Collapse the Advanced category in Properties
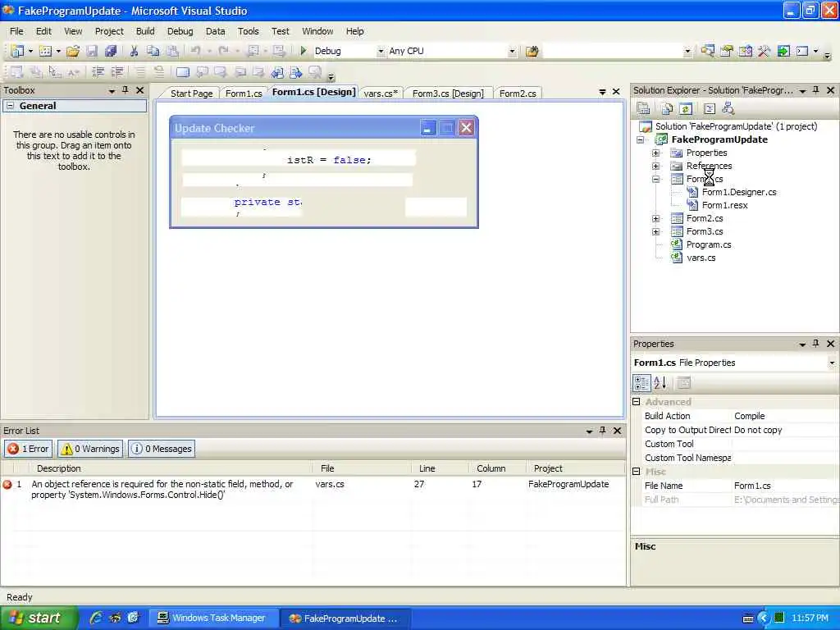Viewport: 840px width, 630px height. [x=637, y=401]
